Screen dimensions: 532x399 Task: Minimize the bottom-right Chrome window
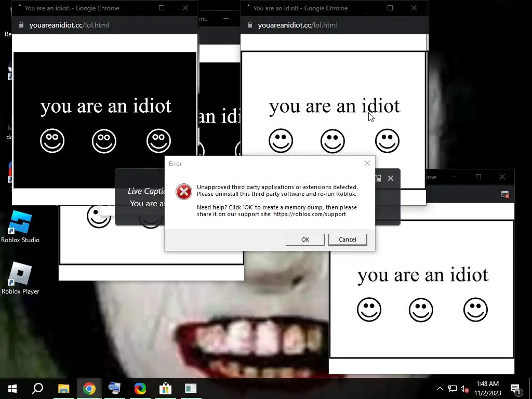[x=455, y=177]
